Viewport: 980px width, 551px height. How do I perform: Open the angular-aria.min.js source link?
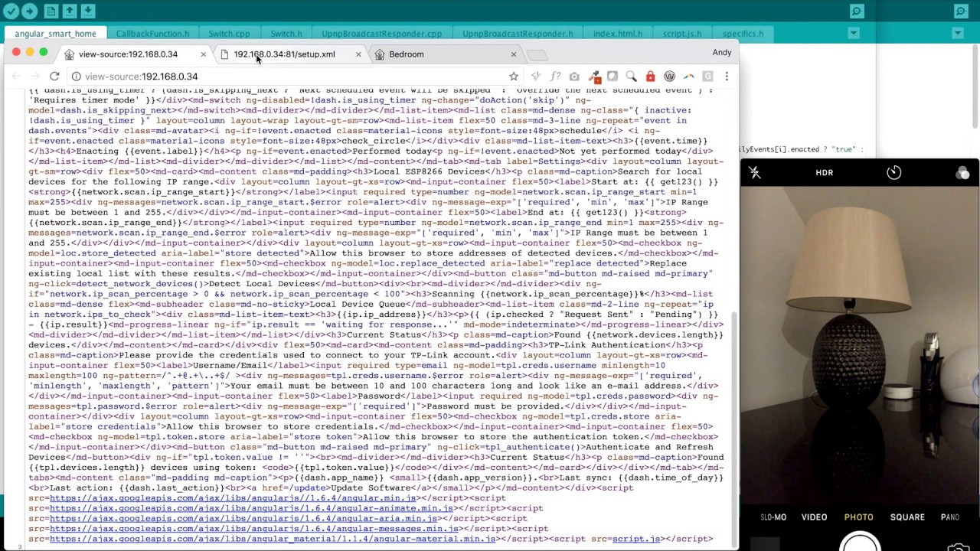(243, 518)
